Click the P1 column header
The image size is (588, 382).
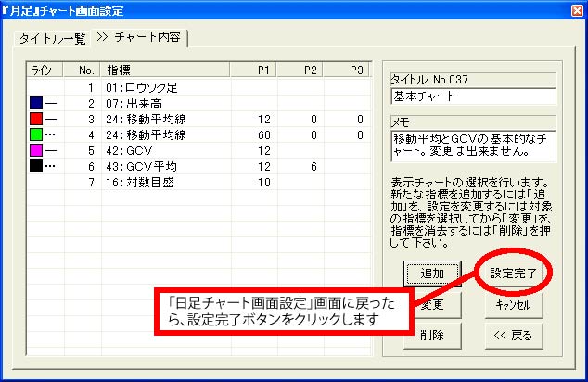pos(253,70)
